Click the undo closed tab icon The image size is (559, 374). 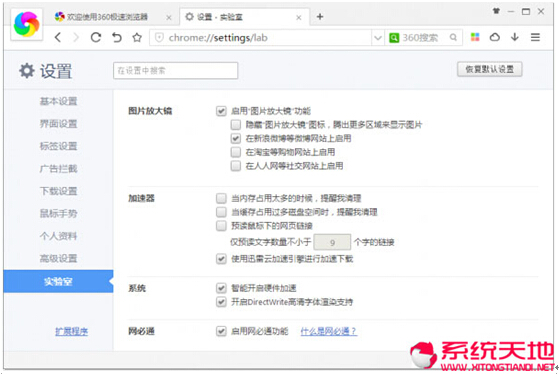117,37
